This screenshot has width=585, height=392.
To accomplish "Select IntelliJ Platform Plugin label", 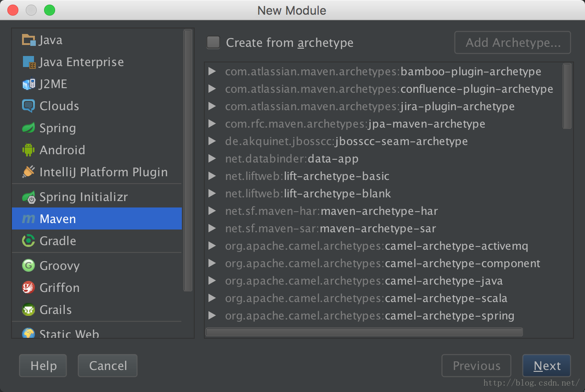I will tap(104, 172).
